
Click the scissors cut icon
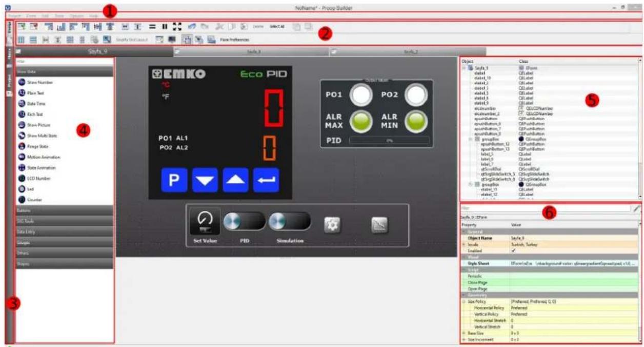[220, 26]
